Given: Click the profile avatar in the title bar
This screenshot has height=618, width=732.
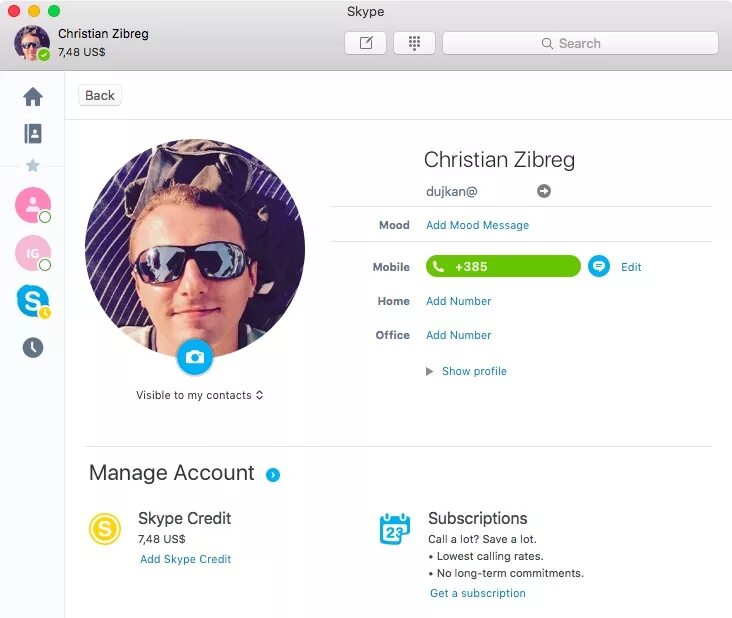Looking at the screenshot, I should pyautogui.click(x=32, y=43).
